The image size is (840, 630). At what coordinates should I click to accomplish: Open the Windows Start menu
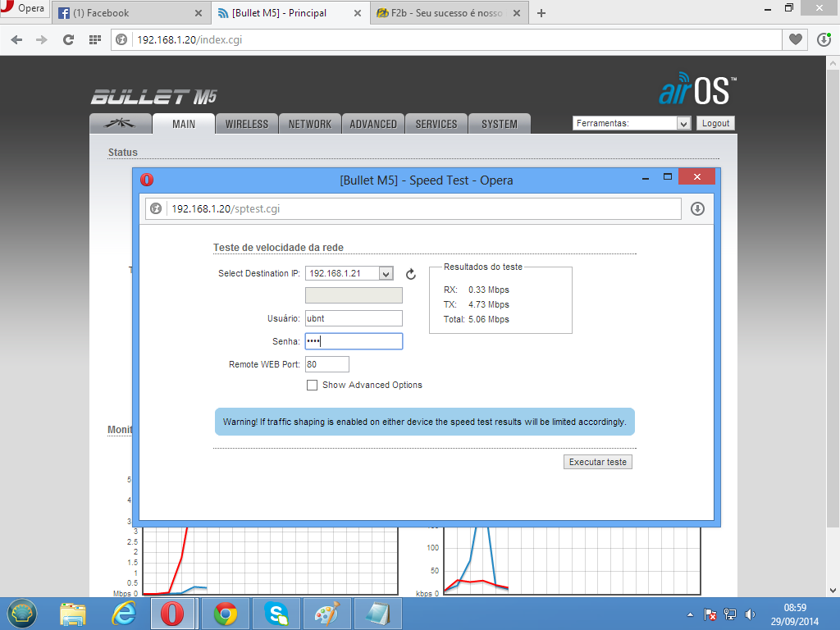tap(21, 614)
